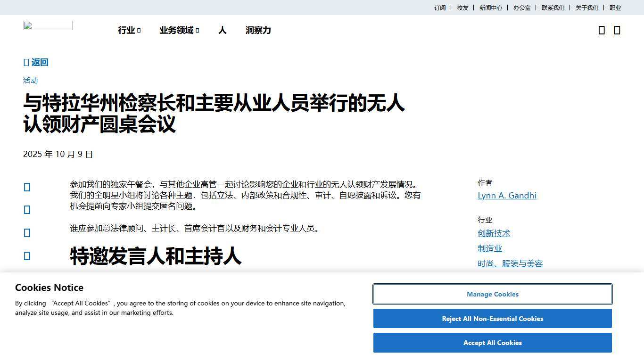
Task: Click the 活动 category label above the title
Action: 31,81
